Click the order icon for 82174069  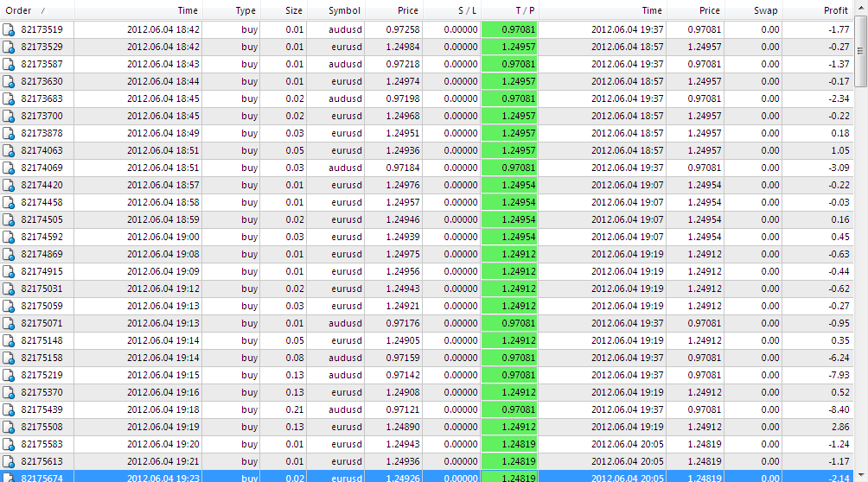pyautogui.click(x=9, y=168)
